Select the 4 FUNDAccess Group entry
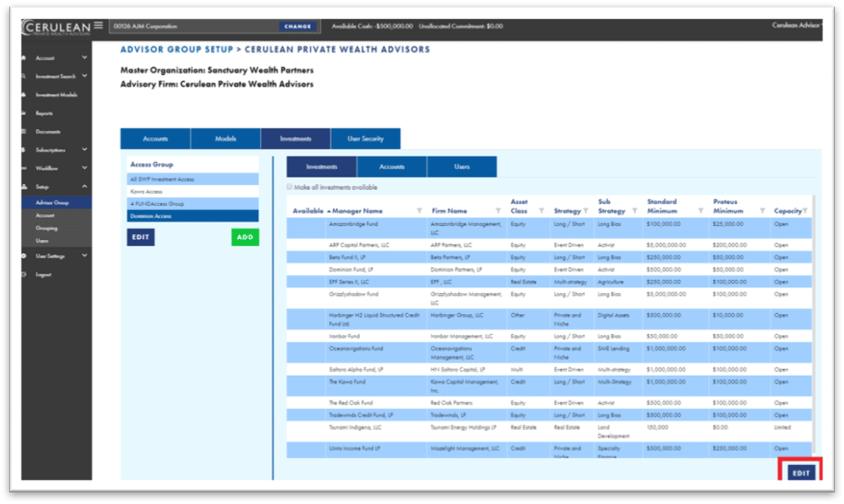This screenshot has height=504, width=844. pos(192,204)
